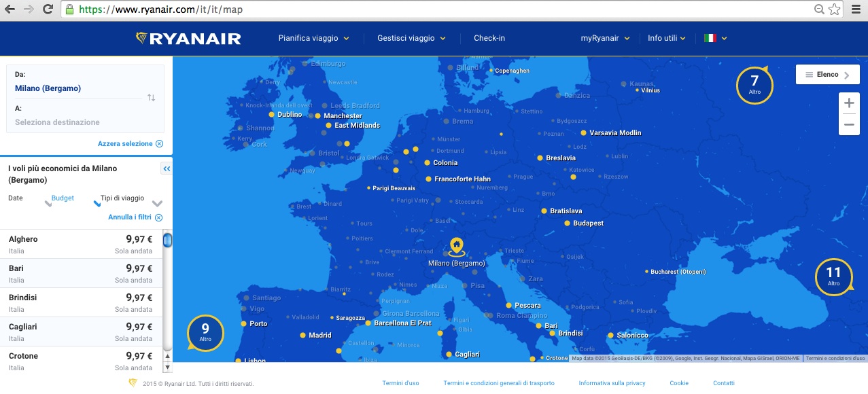Screen dimensions: 868x394
Task: Open the Info utili dropdown
Action: pos(667,38)
